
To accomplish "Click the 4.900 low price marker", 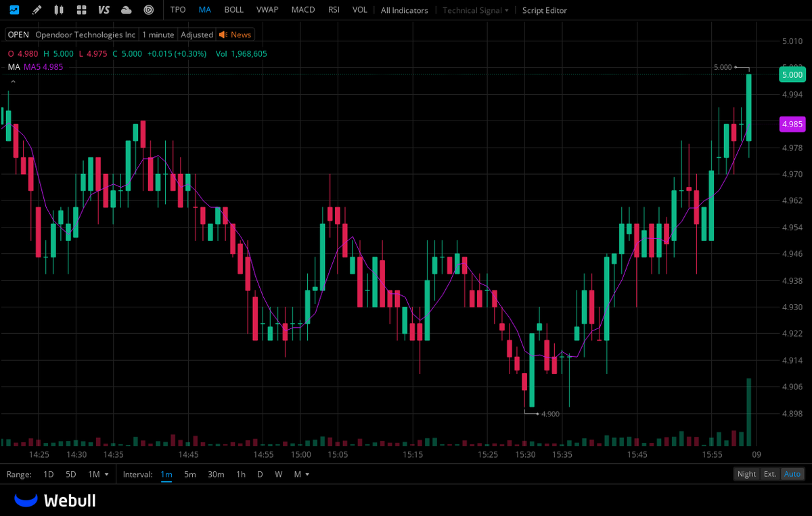I will pyautogui.click(x=551, y=414).
